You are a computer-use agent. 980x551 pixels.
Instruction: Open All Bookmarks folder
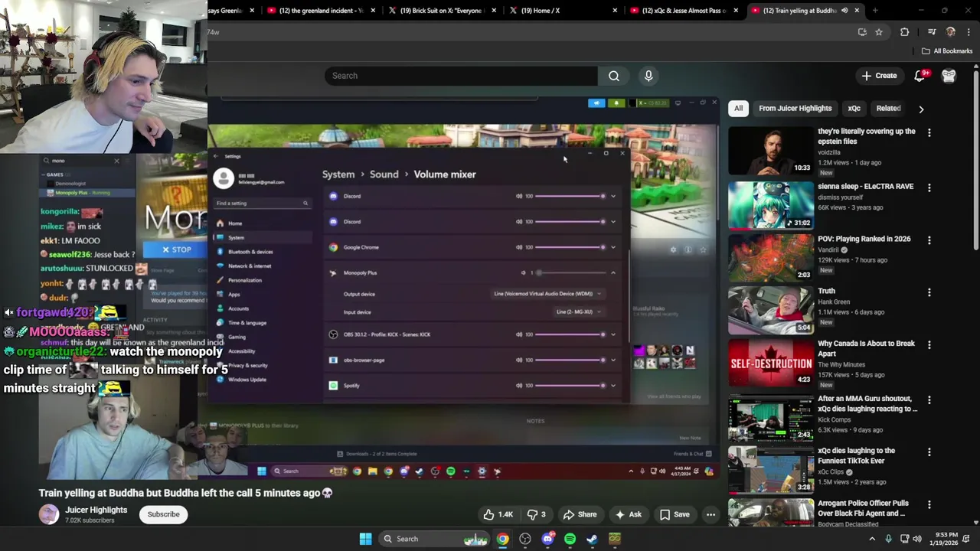tap(946, 51)
